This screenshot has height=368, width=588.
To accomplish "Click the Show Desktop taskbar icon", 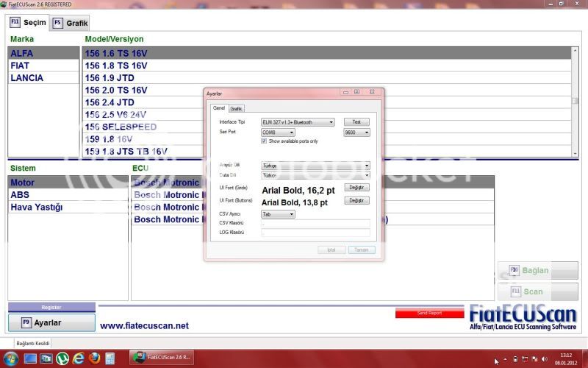I will pos(30,358).
